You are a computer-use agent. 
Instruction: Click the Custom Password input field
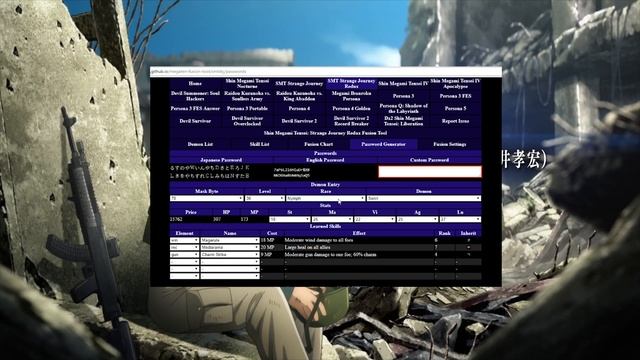click(430, 172)
